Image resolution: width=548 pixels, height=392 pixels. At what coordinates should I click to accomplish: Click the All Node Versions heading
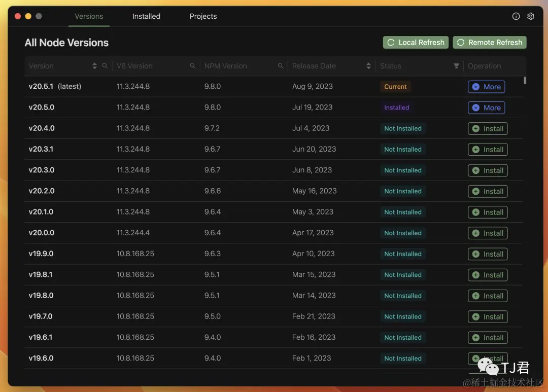tap(66, 43)
